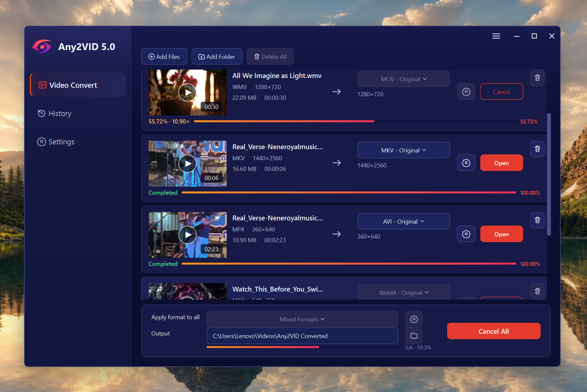Open the converted MKV file
This screenshot has height=392, width=587.
coord(501,163)
